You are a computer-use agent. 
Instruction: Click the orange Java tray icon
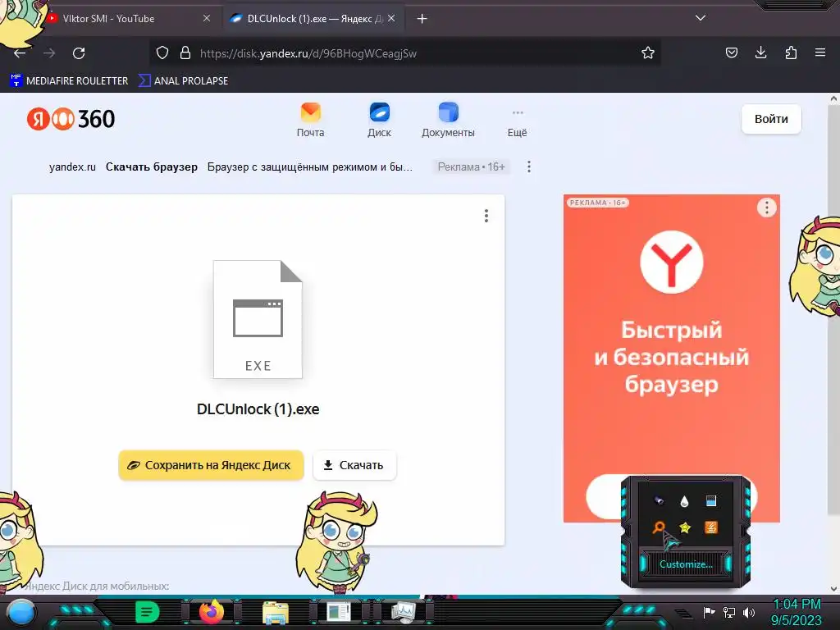[x=711, y=527]
